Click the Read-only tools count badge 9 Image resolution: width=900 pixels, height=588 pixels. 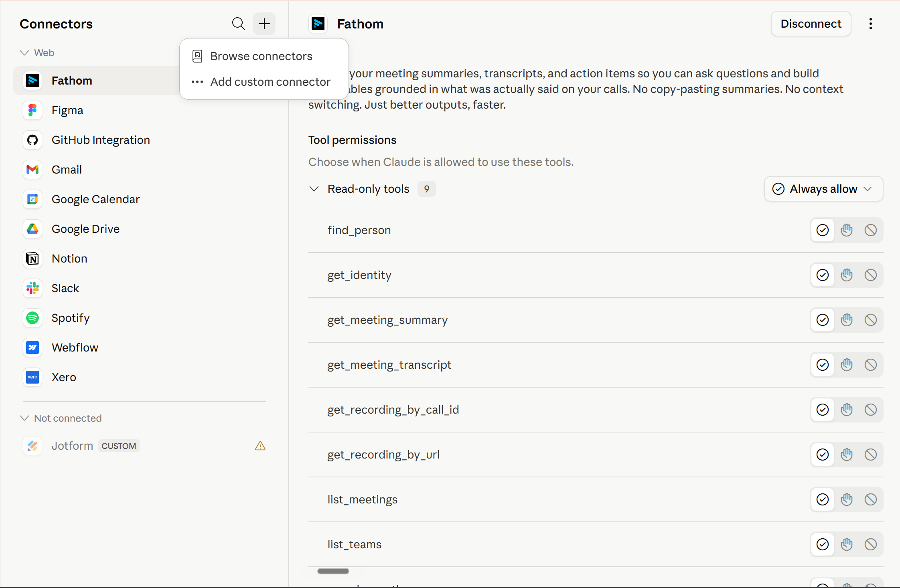click(x=427, y=189)
